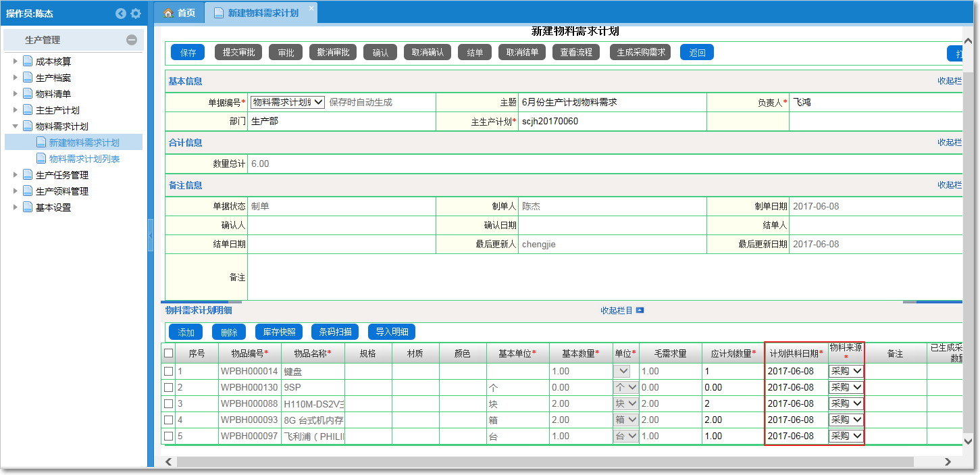The image size is (980, 475).
Task: Open the 物料来源 dropdown on row 1
Action: tap(846, 370)
